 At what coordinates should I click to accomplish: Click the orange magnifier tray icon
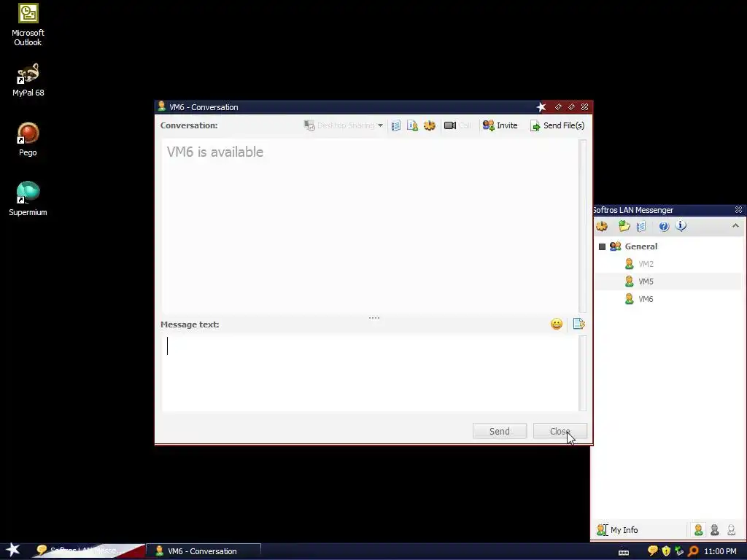(693, 551)
